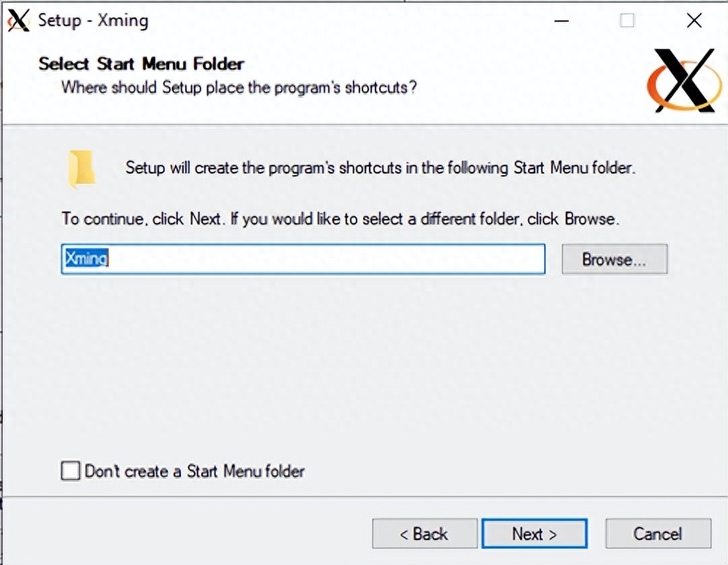
Task: Tick the Don't create a Start Menu folder checkbox
Action: [x=71, y=471]
